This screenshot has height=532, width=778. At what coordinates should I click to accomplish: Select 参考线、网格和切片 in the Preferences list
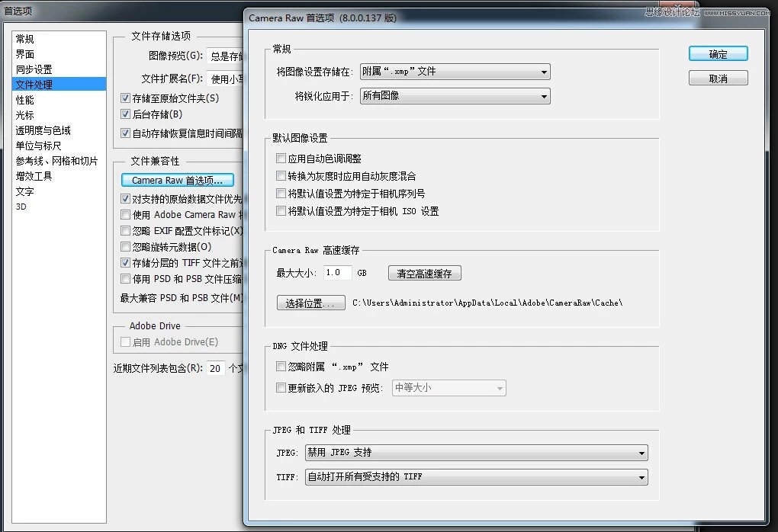click(x=59, y=161)
